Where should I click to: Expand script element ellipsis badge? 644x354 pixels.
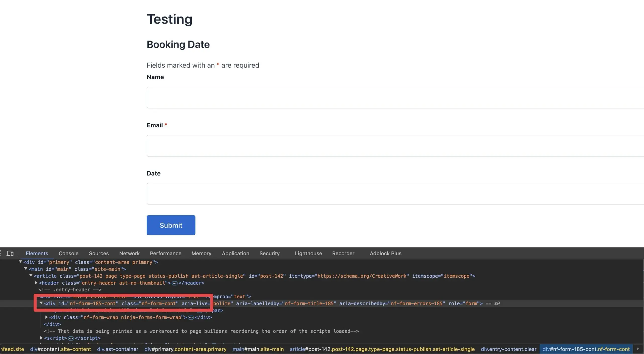[x=71, y=338]
